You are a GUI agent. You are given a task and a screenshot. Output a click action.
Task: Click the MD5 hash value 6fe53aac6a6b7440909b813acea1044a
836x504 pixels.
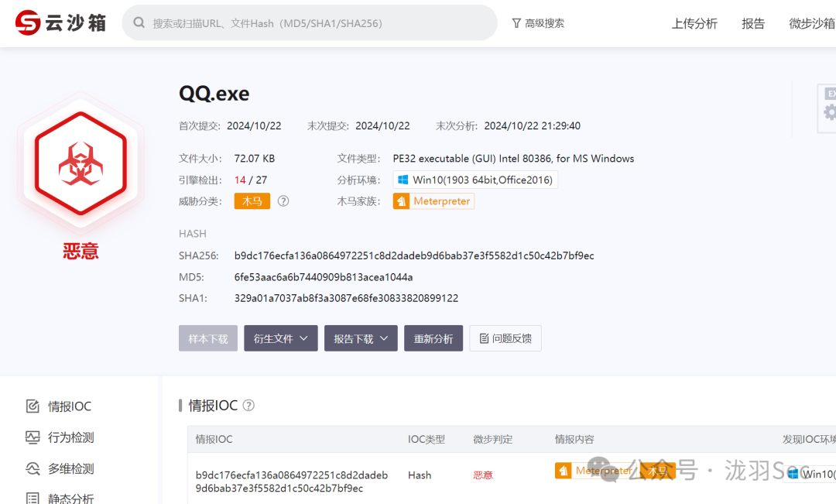click(x=324, y=277)
